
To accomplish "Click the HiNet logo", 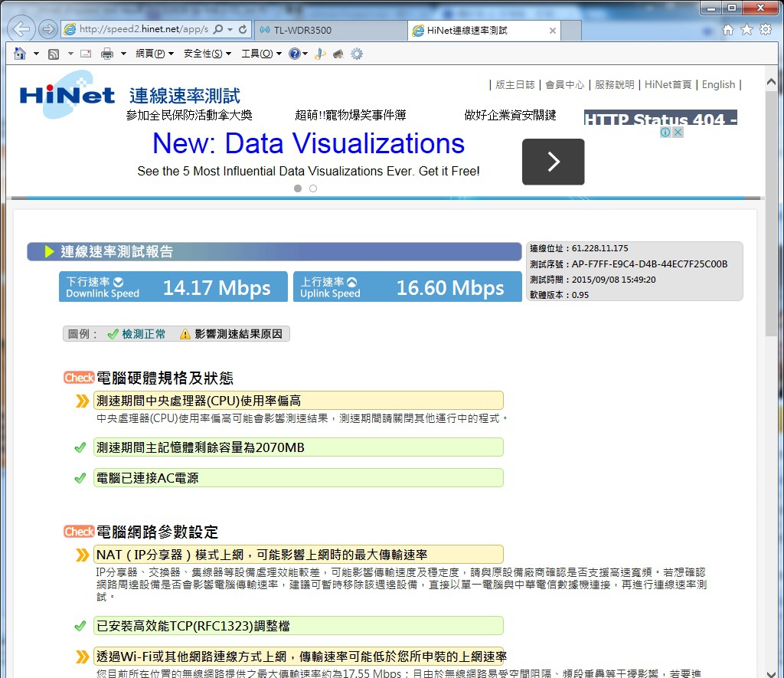I will pos(67,94).
